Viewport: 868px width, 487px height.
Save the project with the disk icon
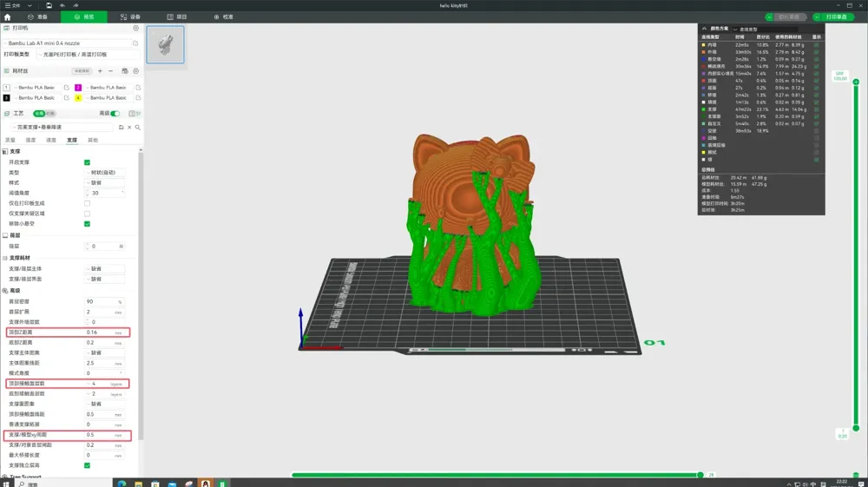coord(49,5)
